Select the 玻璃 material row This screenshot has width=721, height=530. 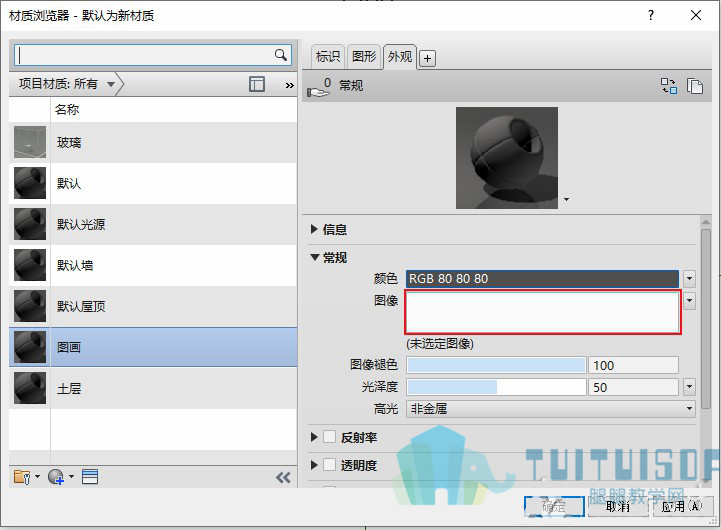(x=153, y=142)
